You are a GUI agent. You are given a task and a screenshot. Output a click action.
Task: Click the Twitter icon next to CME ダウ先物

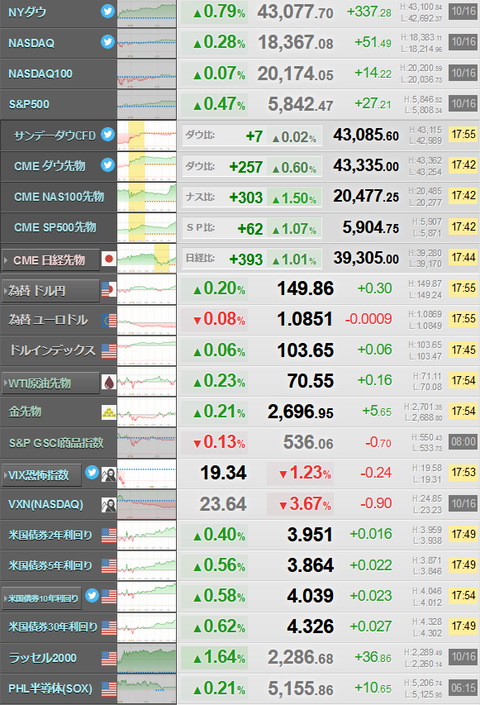107,165
